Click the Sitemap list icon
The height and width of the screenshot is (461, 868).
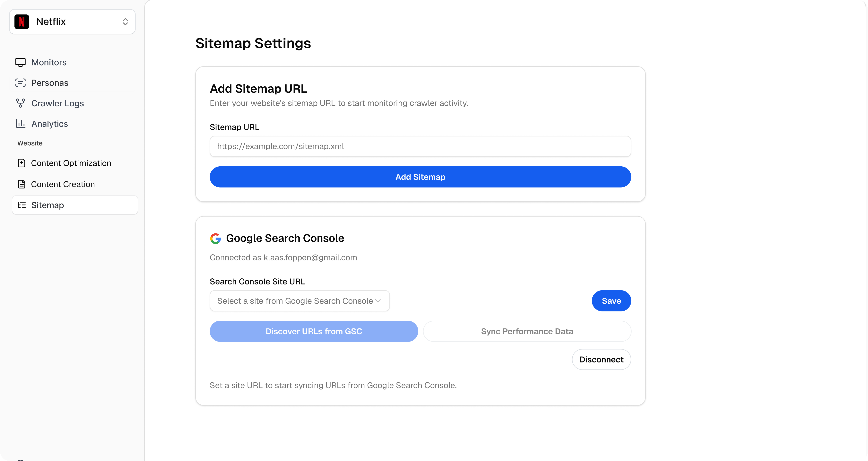point(22,205)
